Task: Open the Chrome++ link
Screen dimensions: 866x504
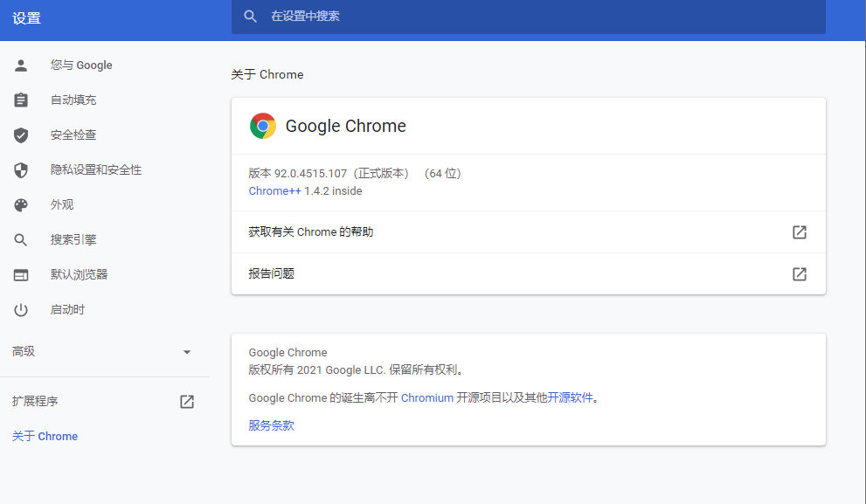Action: 275,191
